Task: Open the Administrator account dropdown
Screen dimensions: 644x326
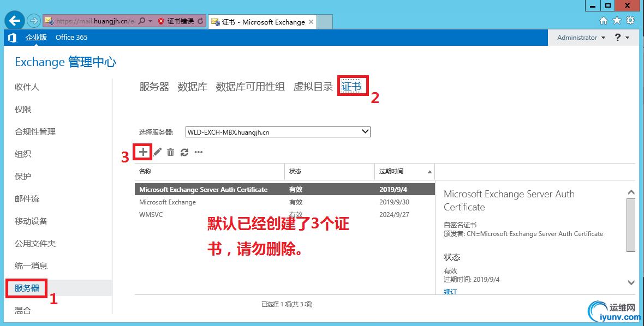Action: click(x=581, y=37)
